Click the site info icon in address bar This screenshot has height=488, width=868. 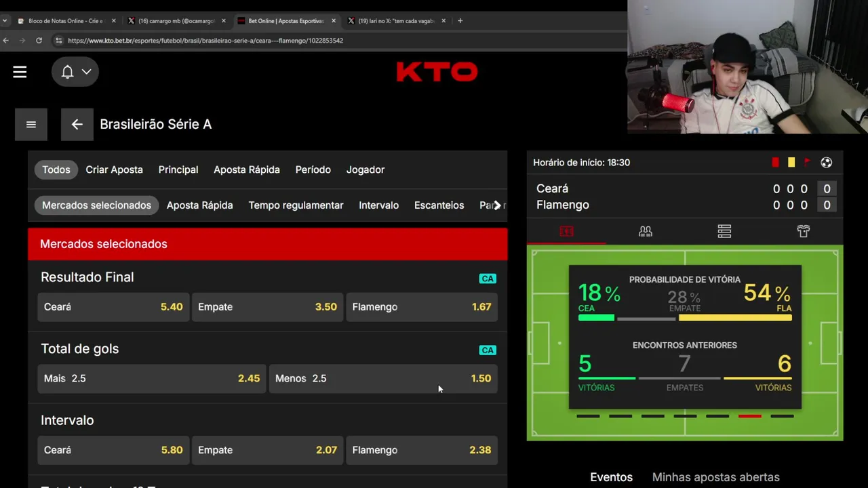pos(59,41)
